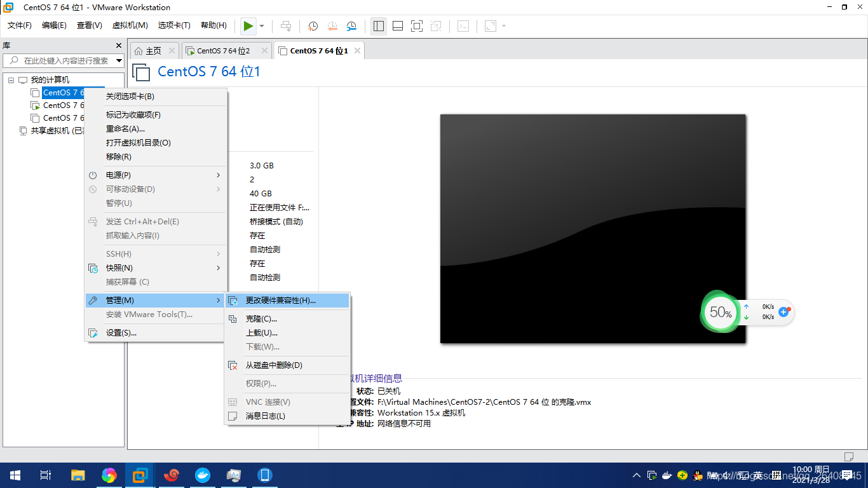Open the 文件(F) menu
Image resolution: width=868 pixels, height=488 pixels.
pyautogui.click(x=20, y=25)
